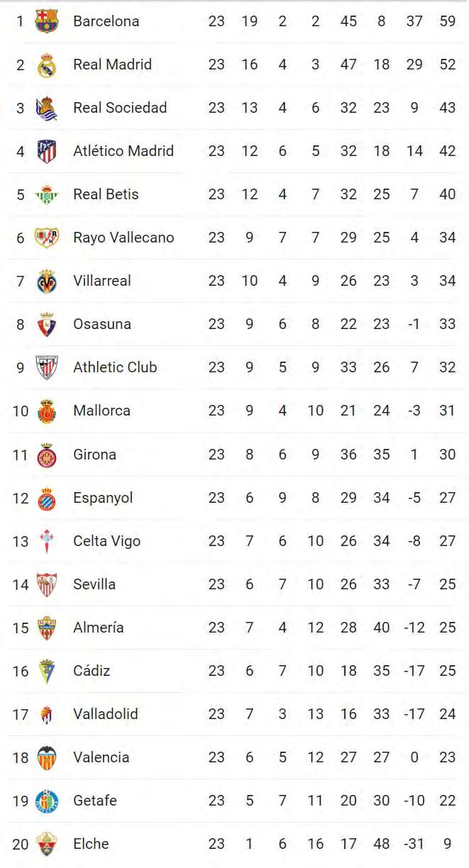
Task: Click the Atlético Madrid crest
Action: (x=47, y=151)
